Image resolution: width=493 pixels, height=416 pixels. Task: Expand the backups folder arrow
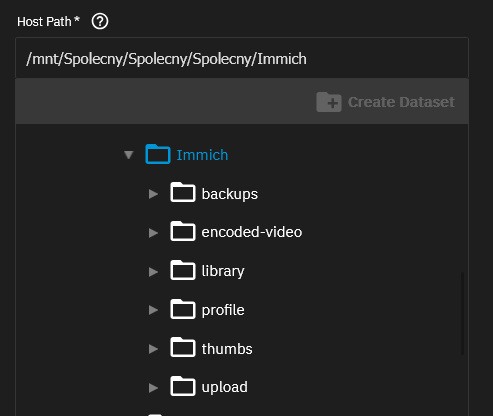[x=153, y=194]
